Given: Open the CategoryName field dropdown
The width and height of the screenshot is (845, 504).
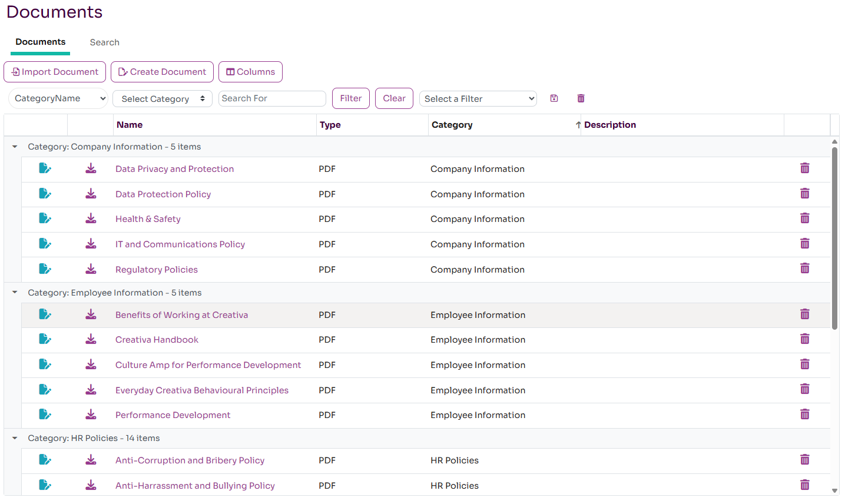Looking at the screenshot, I should tap(58, 98).
